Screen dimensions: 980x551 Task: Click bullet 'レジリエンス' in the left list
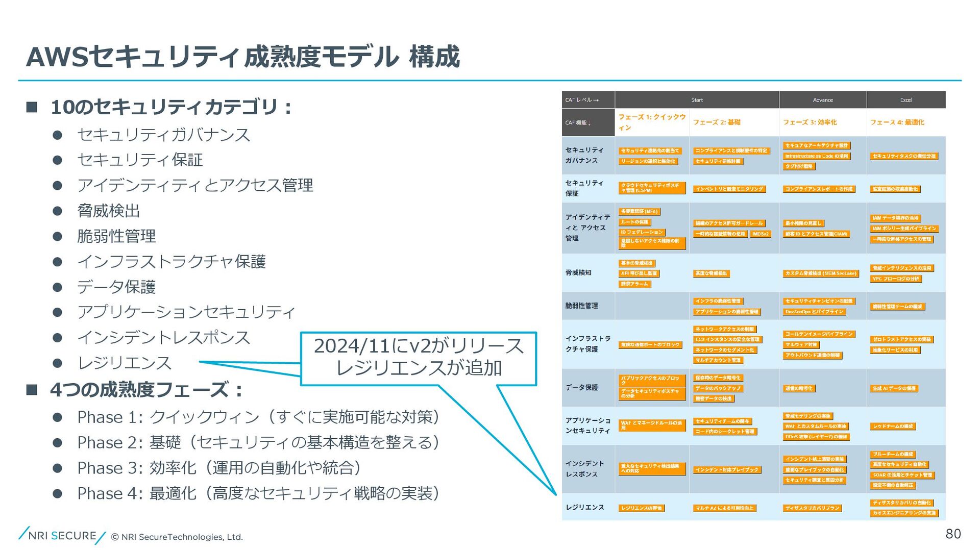[x=124, y=363]
